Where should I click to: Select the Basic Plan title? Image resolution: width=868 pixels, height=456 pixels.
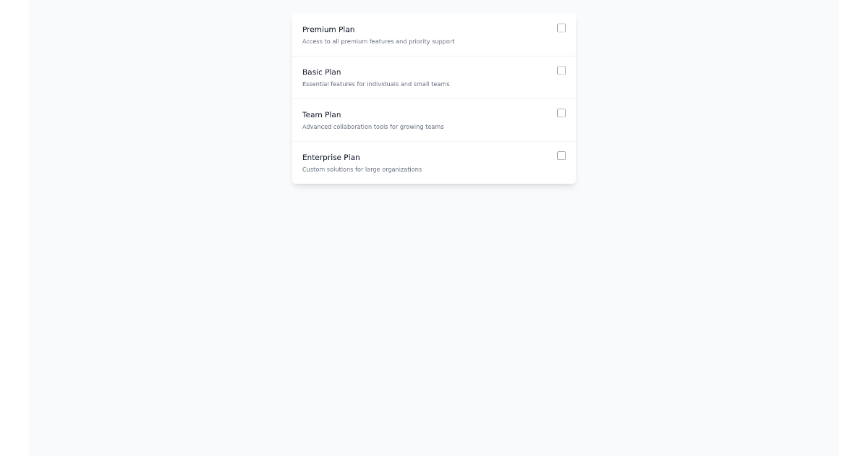(322, 72)
